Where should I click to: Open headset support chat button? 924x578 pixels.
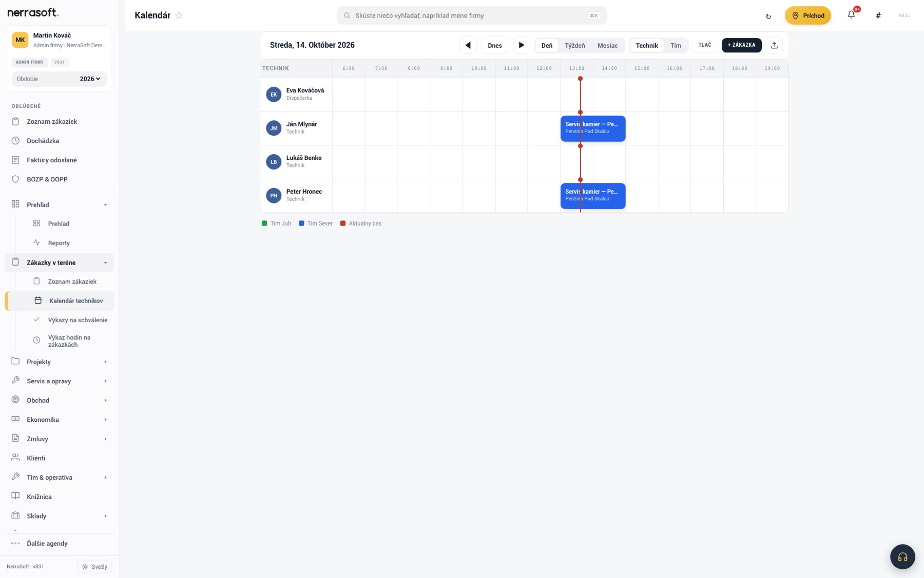click(x=902, y=557)
